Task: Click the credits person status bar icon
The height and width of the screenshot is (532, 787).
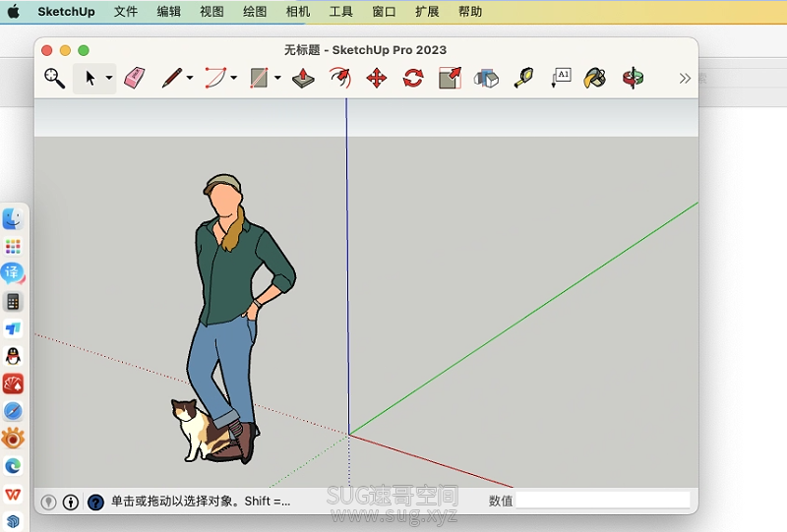Action: point(71,502)
